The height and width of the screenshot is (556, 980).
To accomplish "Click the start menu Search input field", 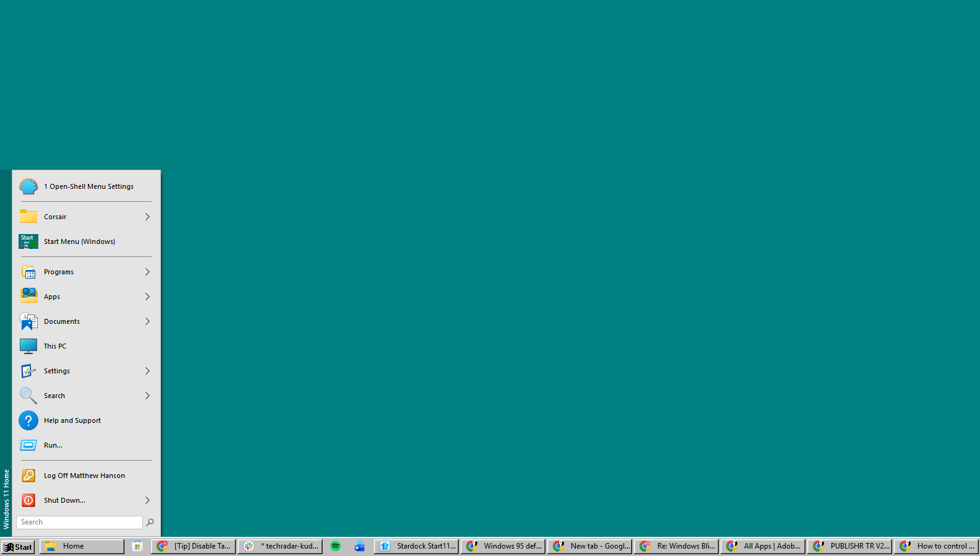I will tap(79, 523).
